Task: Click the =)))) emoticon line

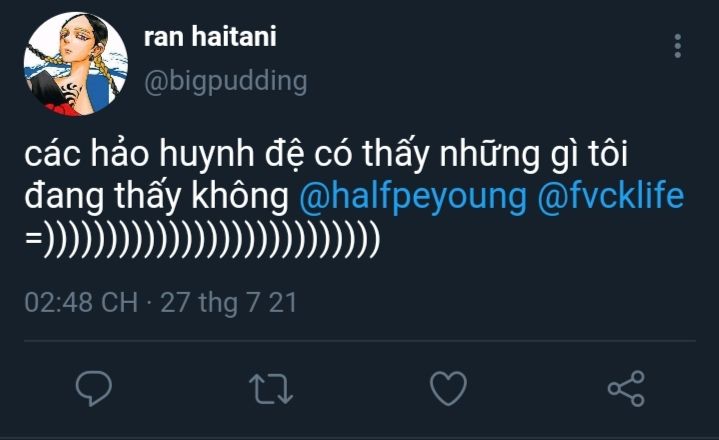Action: [203, 241]
